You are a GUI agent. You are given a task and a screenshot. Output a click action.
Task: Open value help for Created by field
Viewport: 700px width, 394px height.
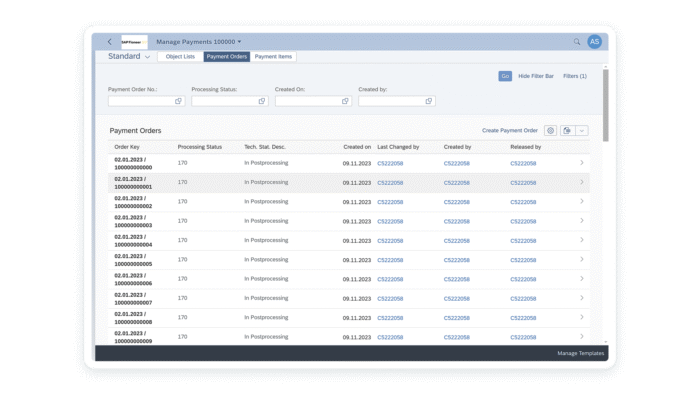429,101
